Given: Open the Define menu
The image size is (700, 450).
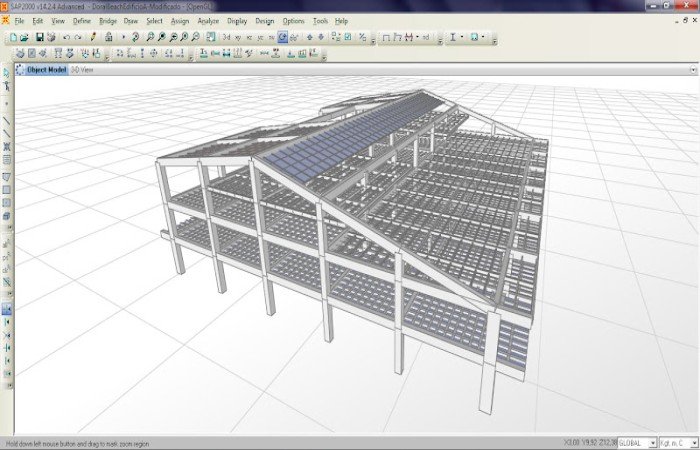Looking at the screenshot, I should pyautogui.click(x=81, y=20).
